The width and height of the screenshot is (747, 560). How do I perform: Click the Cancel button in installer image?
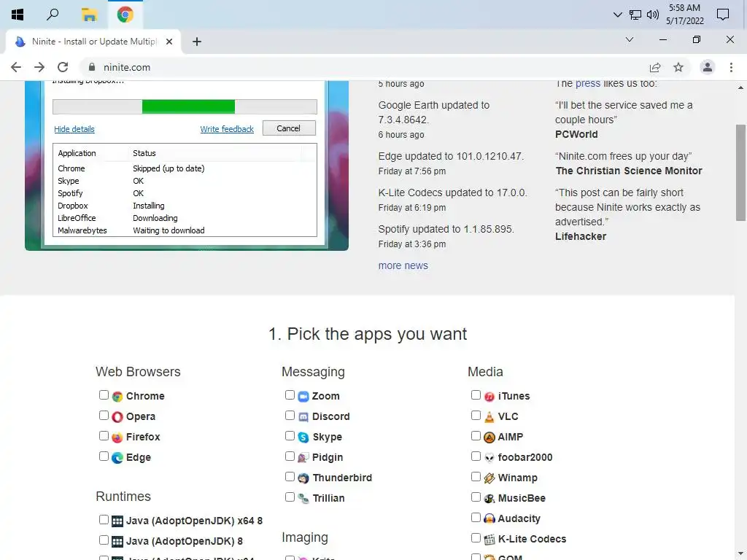289,128
